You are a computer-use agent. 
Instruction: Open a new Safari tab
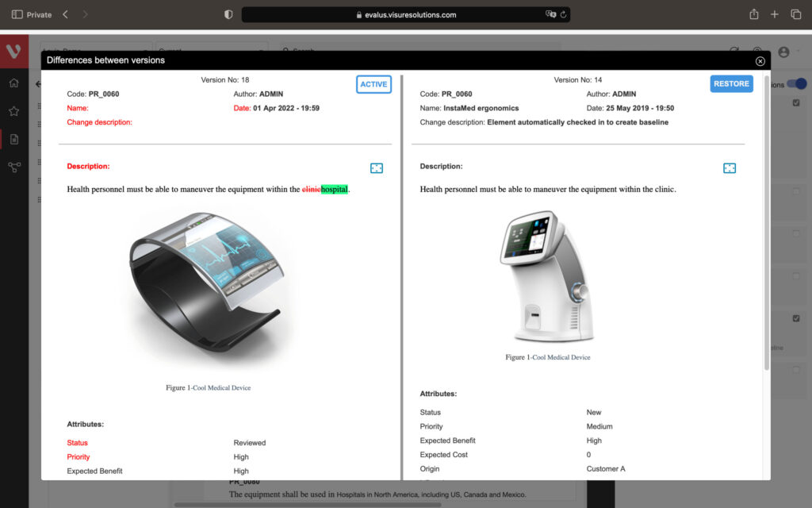[x=775, y=14]
